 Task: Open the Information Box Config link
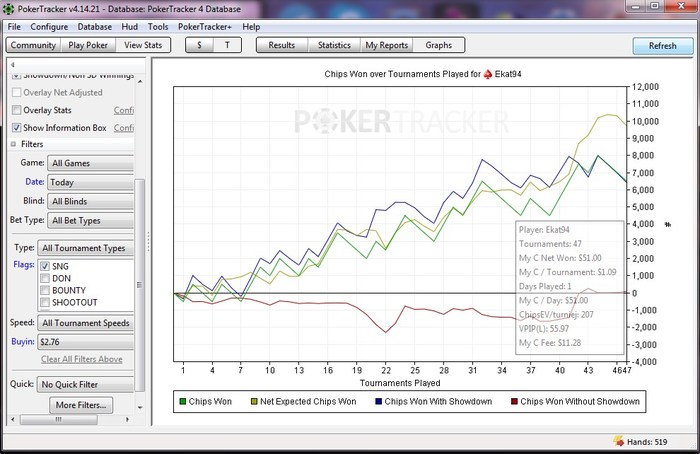[x=124, y=128]
